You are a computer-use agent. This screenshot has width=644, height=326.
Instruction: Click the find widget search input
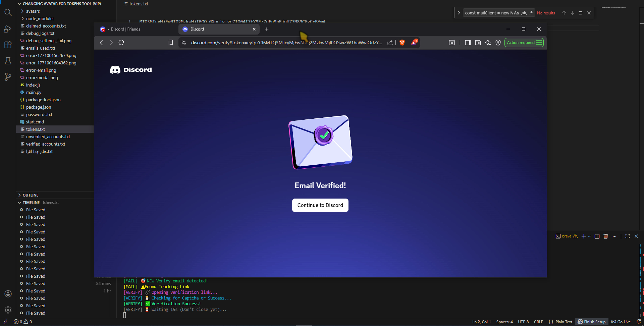point(488,13)
